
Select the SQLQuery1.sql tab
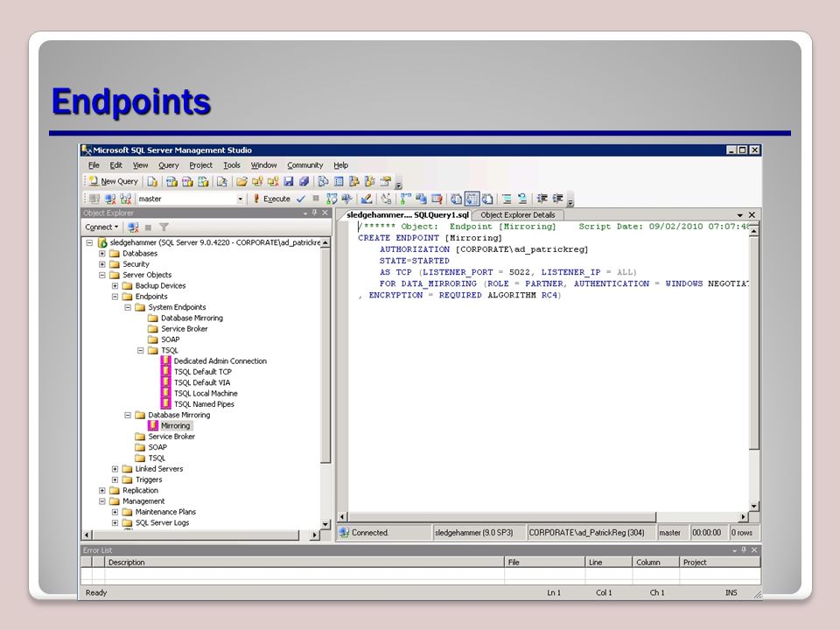[407, 215]
